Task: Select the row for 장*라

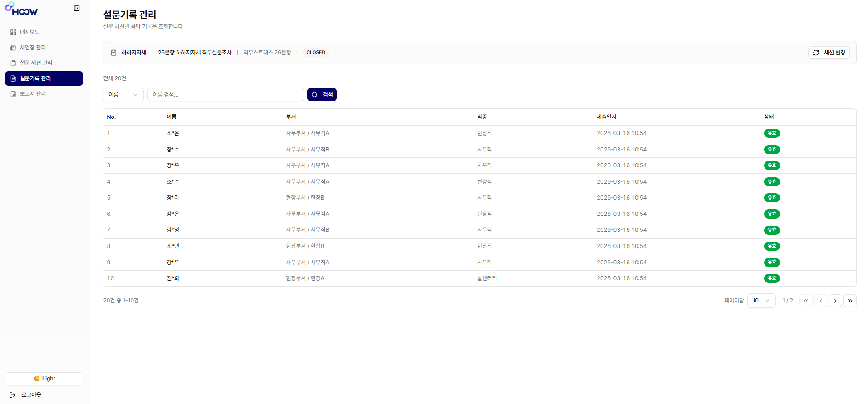Action: click(x=480, y=198)
